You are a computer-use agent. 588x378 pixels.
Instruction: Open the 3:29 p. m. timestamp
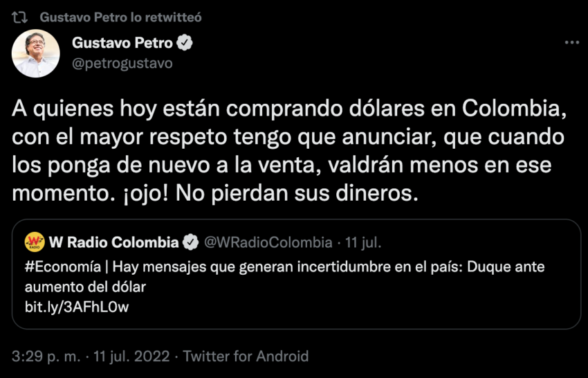pos(46,357)
